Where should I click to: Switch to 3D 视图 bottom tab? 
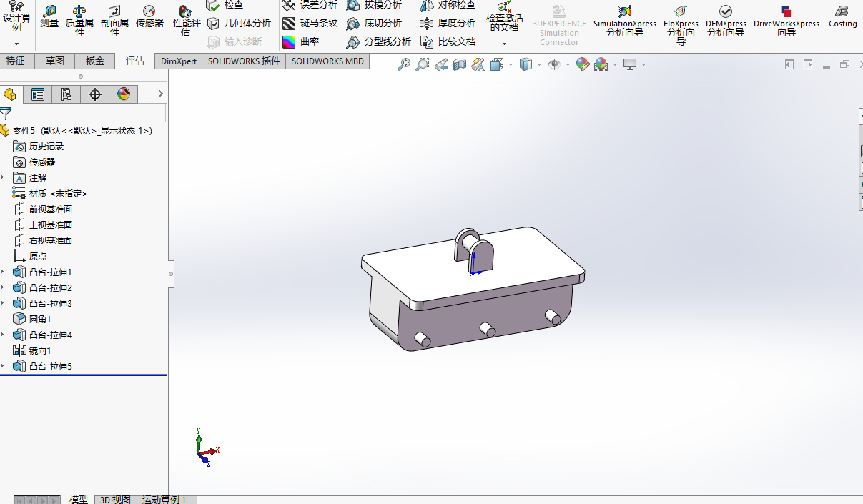(x=115, y=500)
